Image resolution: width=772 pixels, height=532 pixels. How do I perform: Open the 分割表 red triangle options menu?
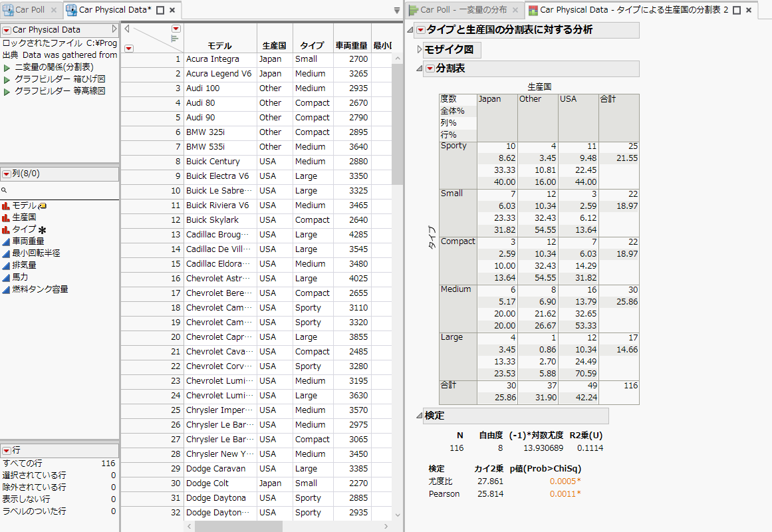pos(430,68)
